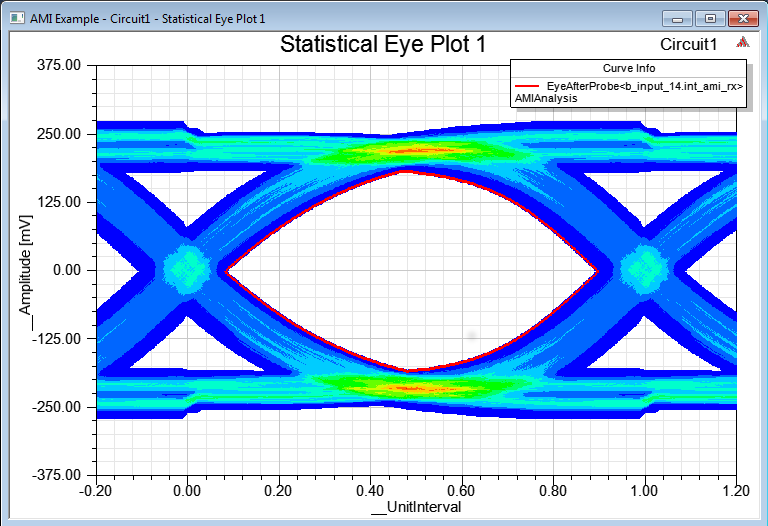Click the Ansys logo beside Circuit1
The image size is (768, 526).
pyautogui.click(x=743, y=43)
